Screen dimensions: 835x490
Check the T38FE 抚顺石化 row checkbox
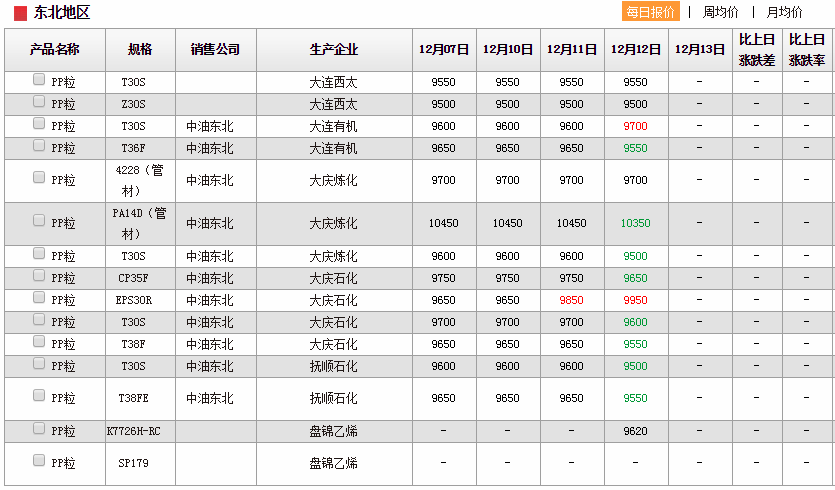[39, 395]
